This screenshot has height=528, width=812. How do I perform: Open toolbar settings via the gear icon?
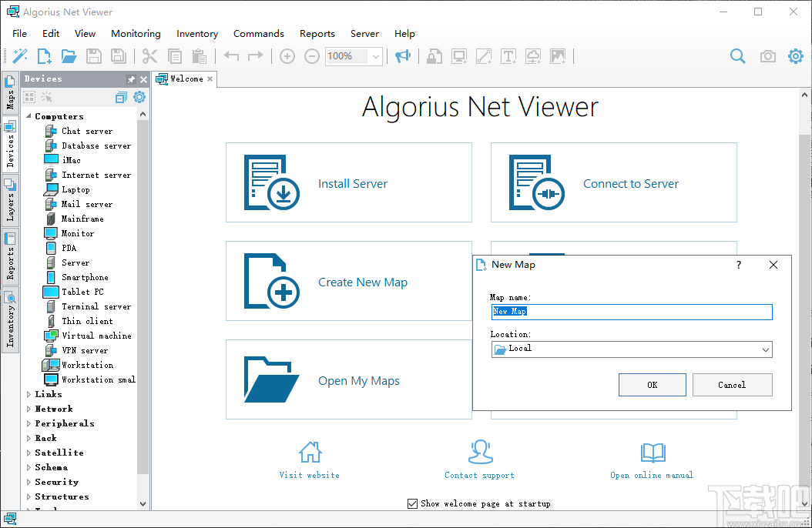[x=795, y=56]
